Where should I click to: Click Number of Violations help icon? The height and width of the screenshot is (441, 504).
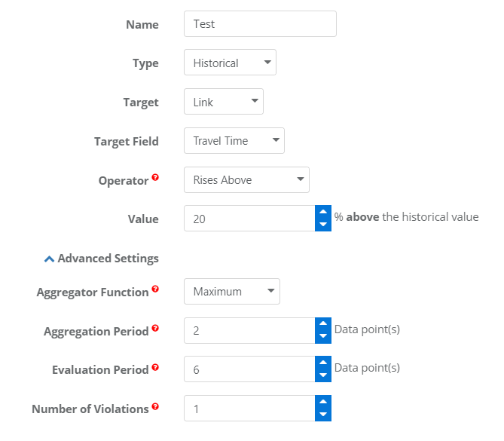tap(155, 406)
